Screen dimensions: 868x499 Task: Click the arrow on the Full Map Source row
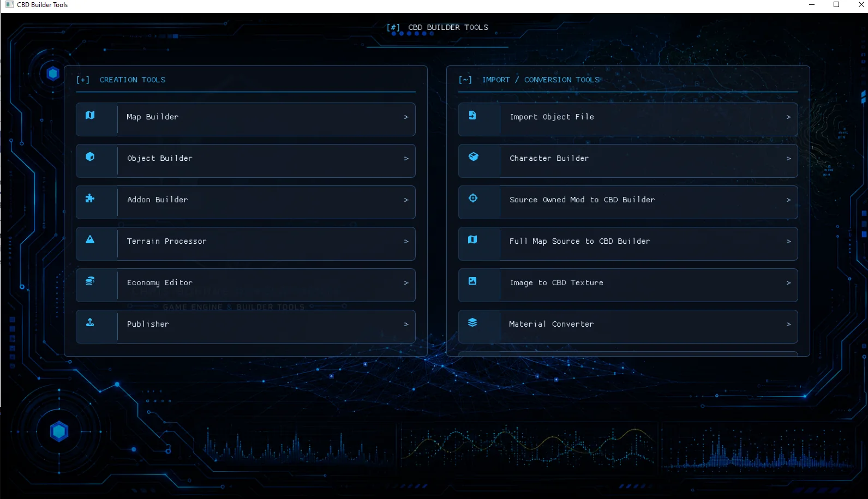[x=788, y=242]
